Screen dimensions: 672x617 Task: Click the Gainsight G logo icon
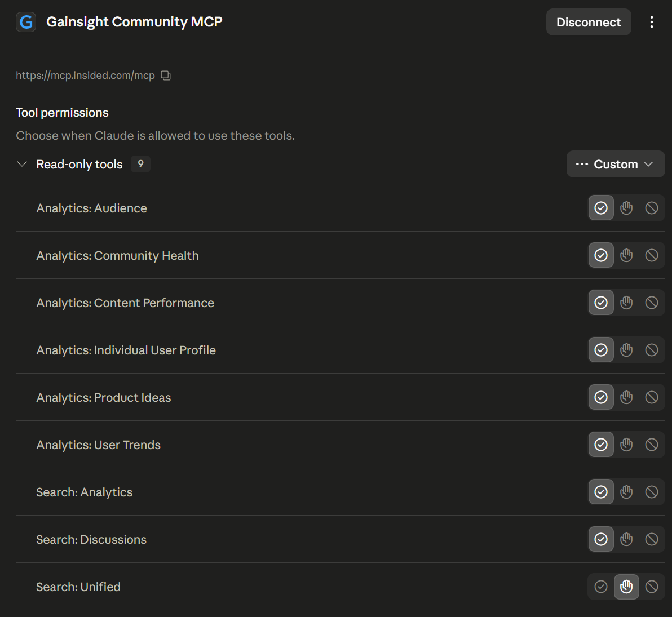point(26,22)
